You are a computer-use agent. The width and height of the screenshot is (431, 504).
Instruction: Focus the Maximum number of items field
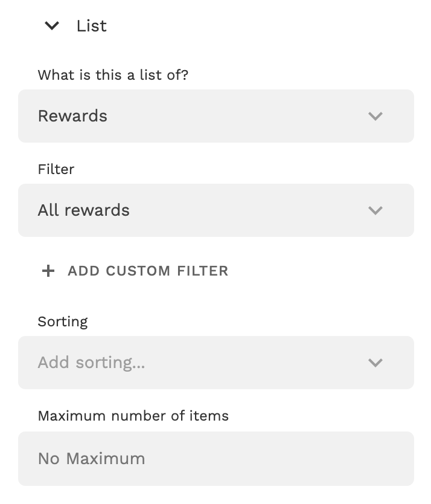tap(216, 459)
